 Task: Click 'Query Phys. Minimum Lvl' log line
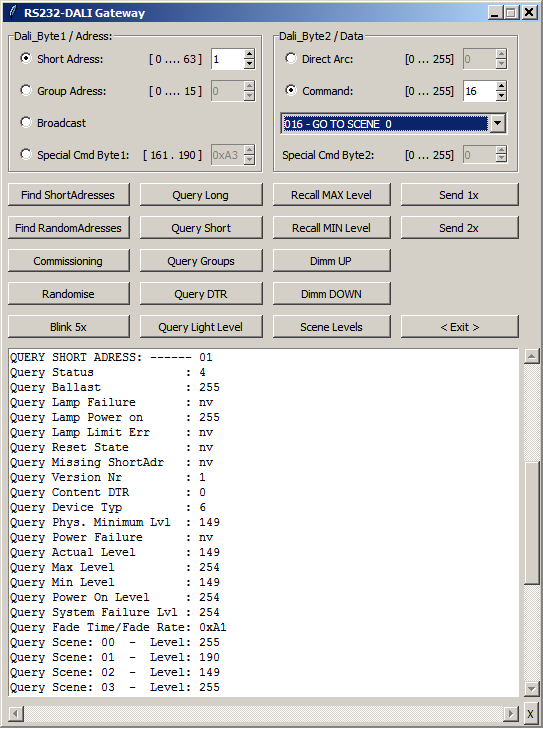[x=115, y=522]
